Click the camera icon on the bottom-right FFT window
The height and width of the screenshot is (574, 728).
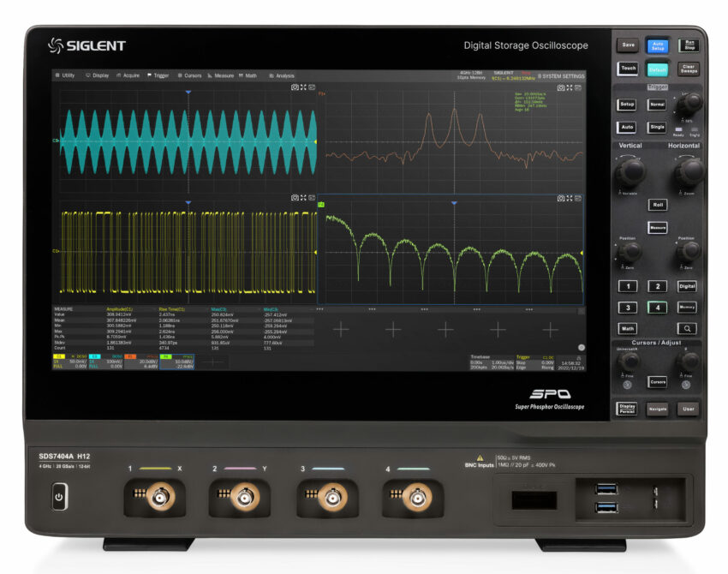pyautogui.click(x=560, y=197)
